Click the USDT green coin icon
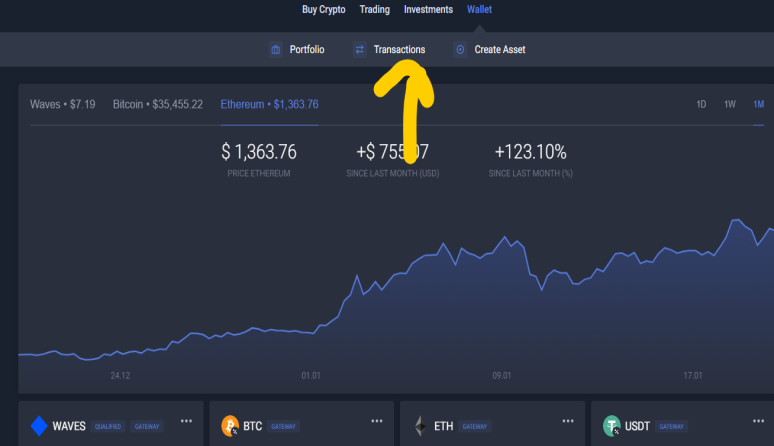This screenshot has width=774, height=446. [x=612, y=426]
